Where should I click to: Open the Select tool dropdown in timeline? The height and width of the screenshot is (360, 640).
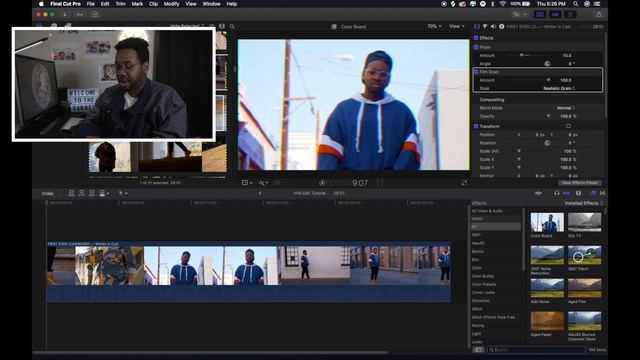tap(123, 193)
